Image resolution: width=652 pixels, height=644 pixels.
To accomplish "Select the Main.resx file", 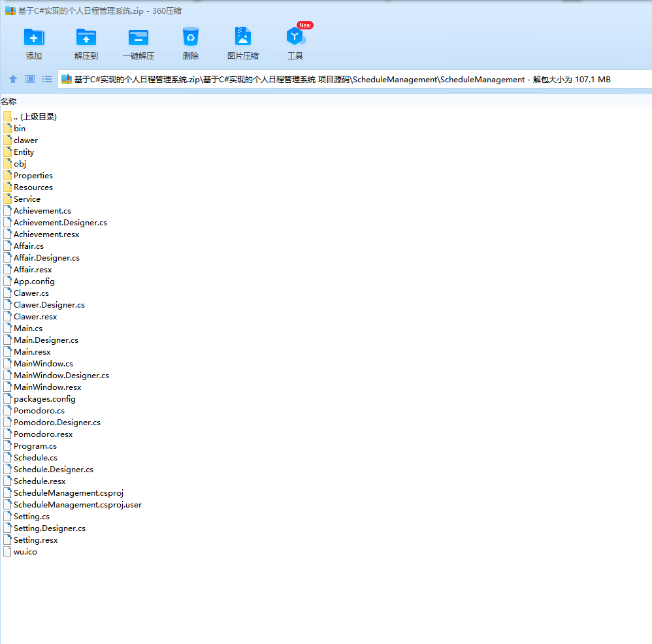I will pyautogui.click(x=27, y=352).
